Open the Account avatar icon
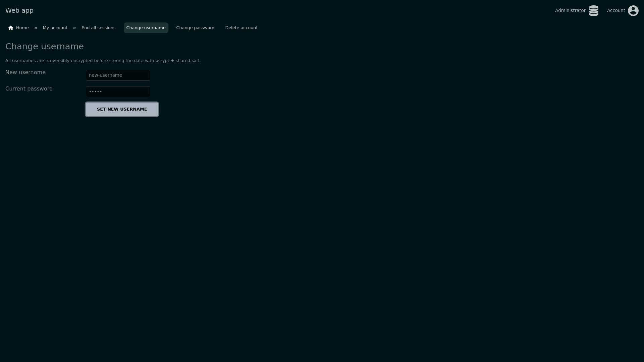644x362 pixels. [633, 11]
